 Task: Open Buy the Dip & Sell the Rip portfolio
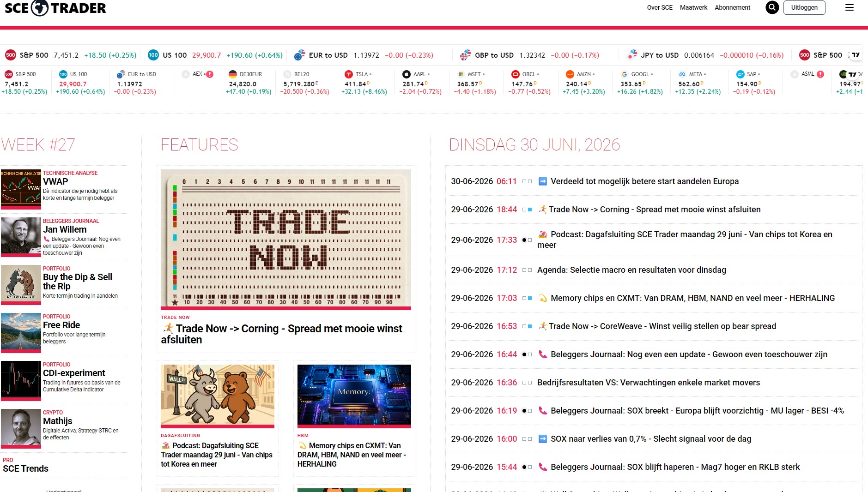78,282
